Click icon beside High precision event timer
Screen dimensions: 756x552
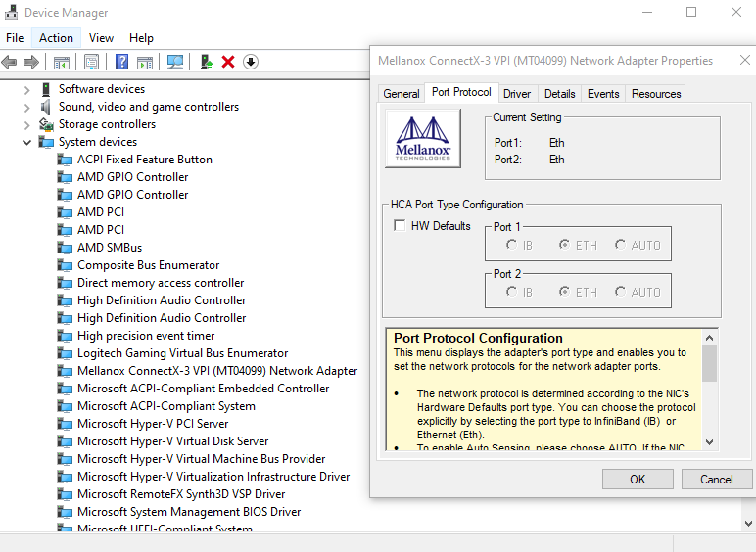coord(65,336)
